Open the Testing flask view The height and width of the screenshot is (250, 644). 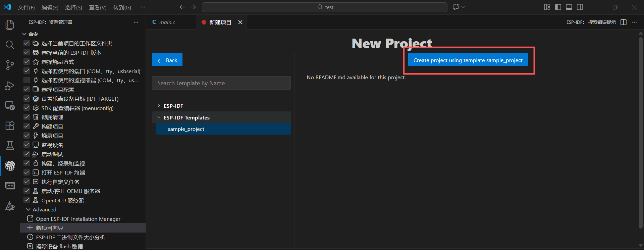(x=10, y=146)
